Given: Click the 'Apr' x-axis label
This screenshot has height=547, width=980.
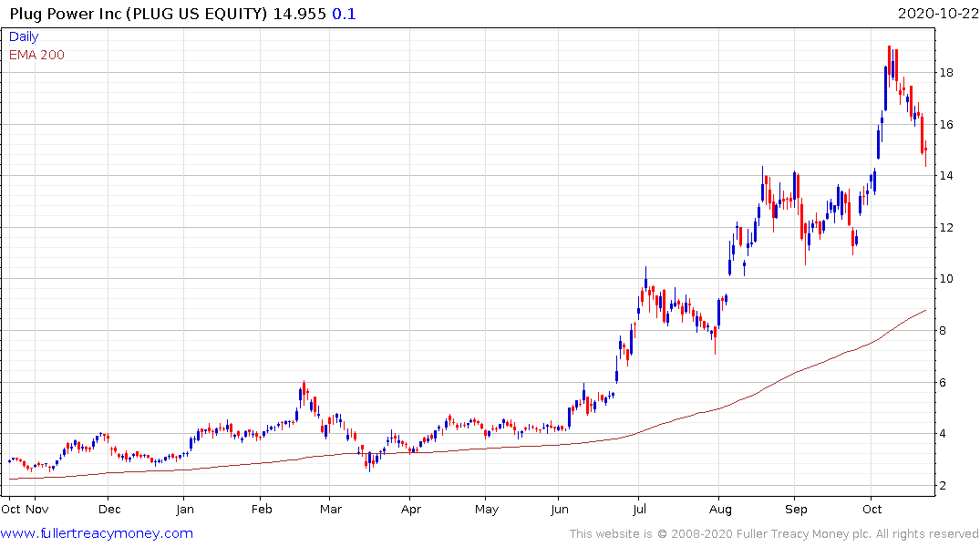Looking at the screenshot, I should pos(410,510).
